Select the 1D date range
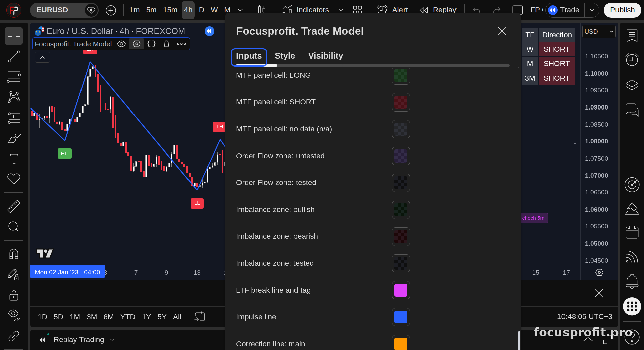This screenshot has width=644, height=350. pos(42,317)
